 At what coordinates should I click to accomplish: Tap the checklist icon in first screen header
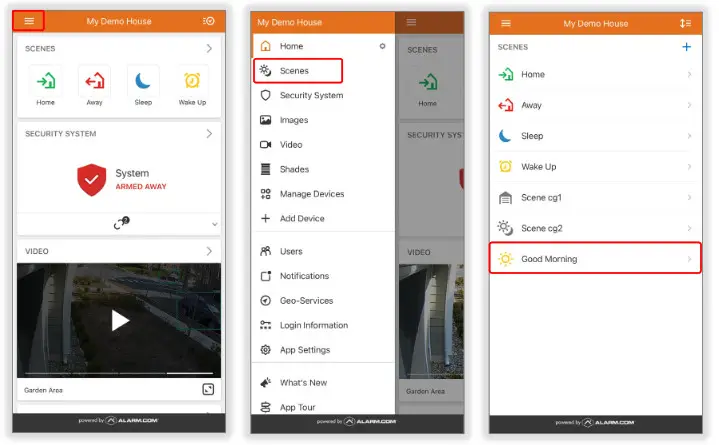point(209,21)
